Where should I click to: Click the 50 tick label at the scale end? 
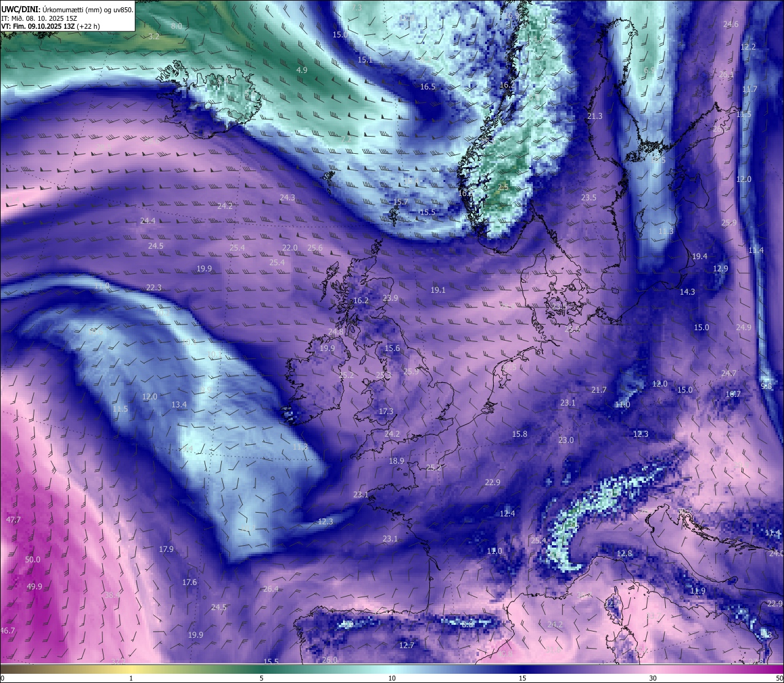[x=778, y=678]
